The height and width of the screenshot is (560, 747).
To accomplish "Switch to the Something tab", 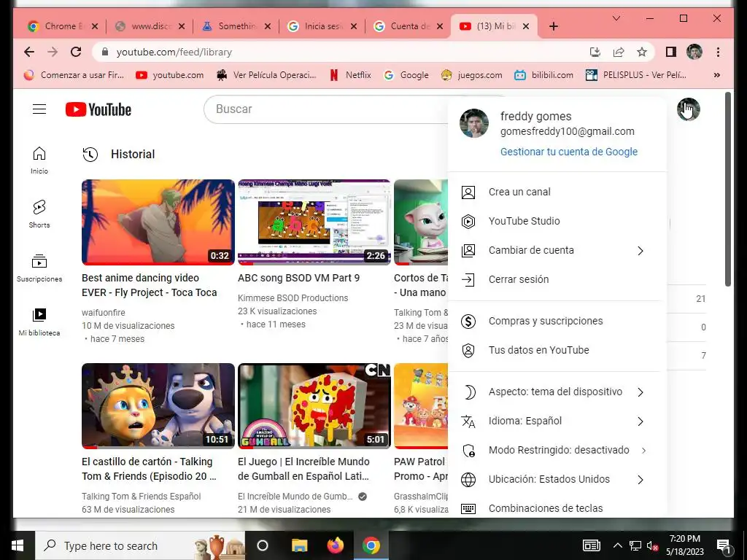I will click(236, 26).
